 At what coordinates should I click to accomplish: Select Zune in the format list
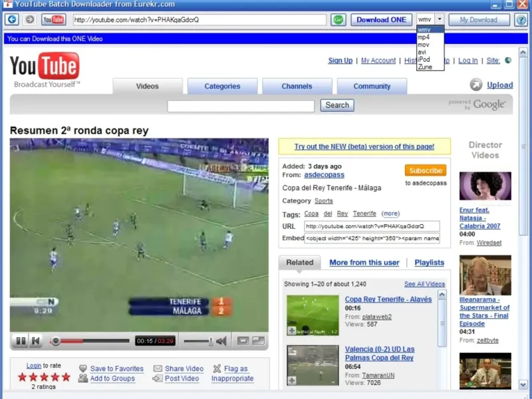(430, 67)
